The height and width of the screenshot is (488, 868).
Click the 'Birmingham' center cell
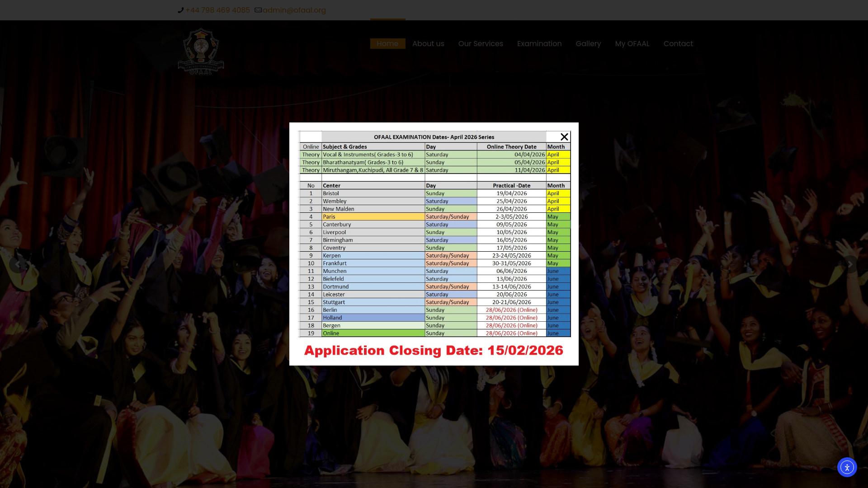373,240
